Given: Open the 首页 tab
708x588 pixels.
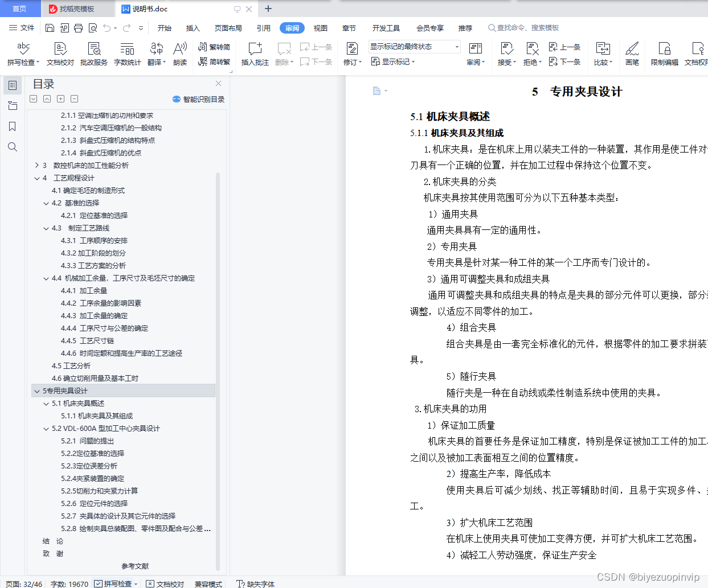Looking at the screenshot, I should click(x=20, y=9).
